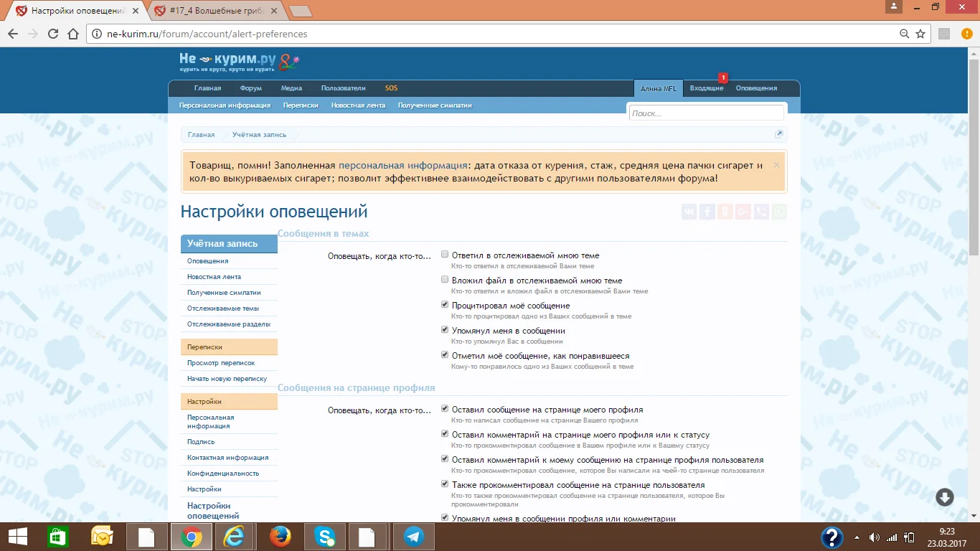Share page on VK
Viewport: 980px width, 551px height.
point(689,212)
